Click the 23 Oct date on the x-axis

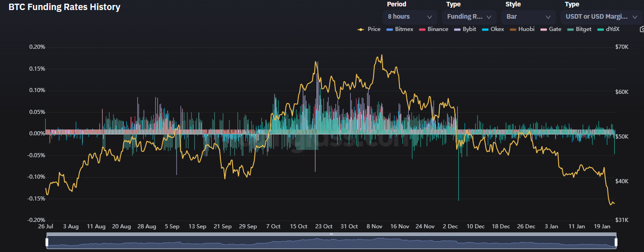coord(324,226)
